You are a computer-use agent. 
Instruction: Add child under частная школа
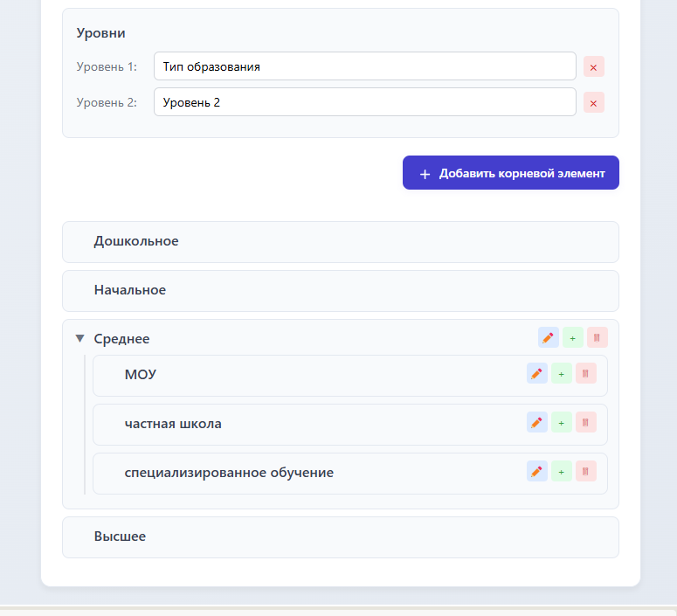pyautogui.click(x=562, y=423)
